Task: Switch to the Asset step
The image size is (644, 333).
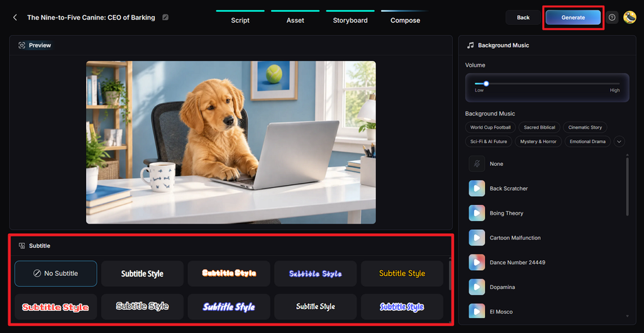Action: (296, 20)
